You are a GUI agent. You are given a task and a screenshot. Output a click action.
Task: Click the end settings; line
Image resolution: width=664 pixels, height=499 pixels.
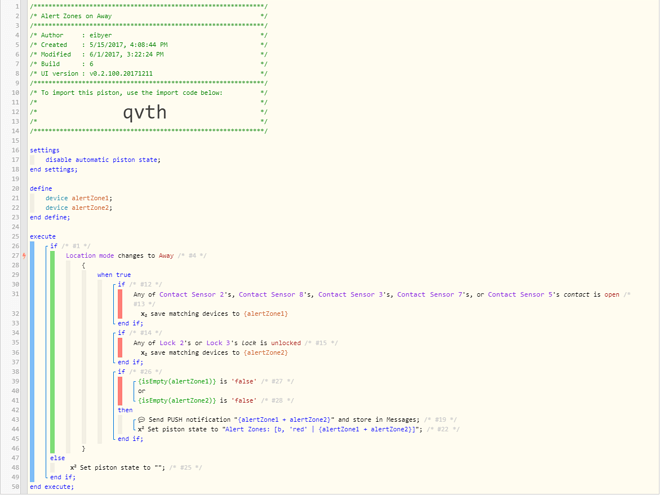[x=54, y=169]
